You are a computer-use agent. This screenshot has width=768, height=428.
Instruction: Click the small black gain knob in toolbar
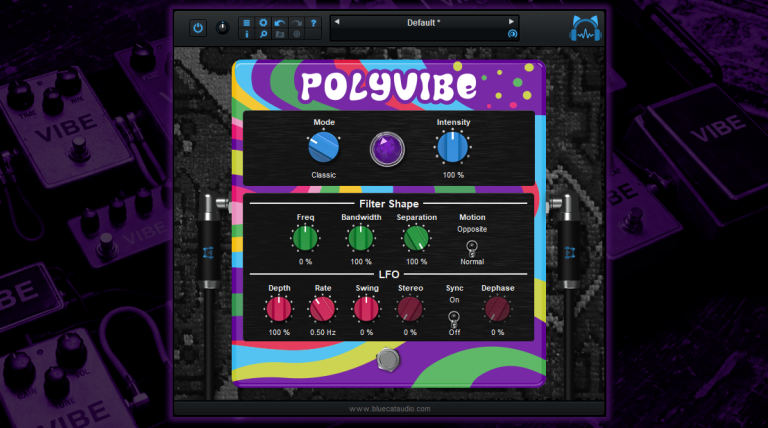(222, 28)
